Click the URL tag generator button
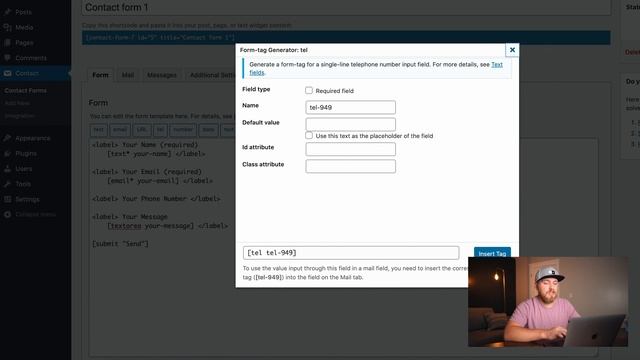This screenshot has width=640, height=360. pyautogui.click(x=142, y=130)
